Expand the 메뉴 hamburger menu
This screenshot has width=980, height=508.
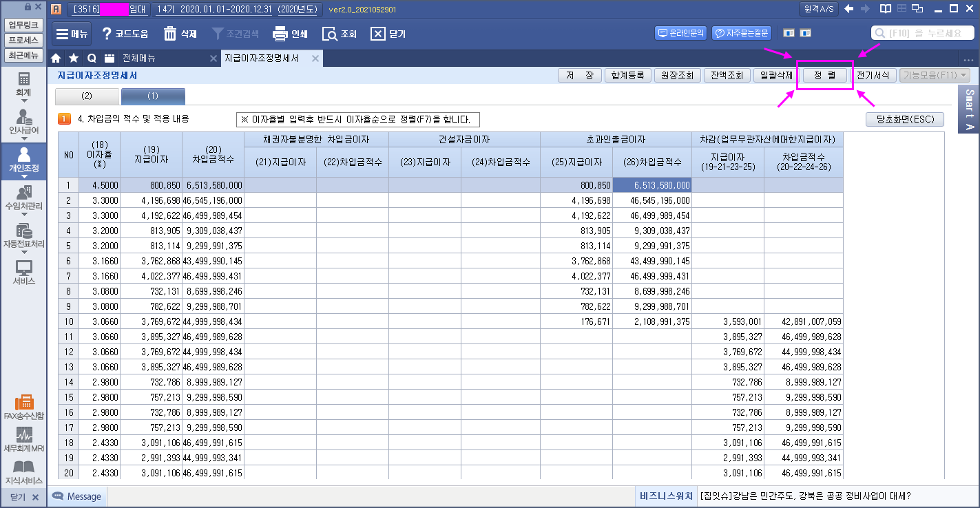coord(71,34)
